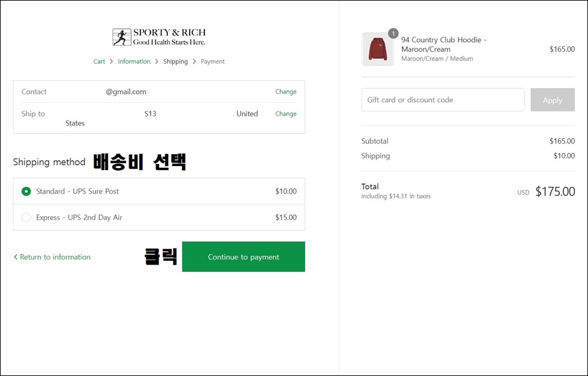Click the Subtotal label

point(375,141)
